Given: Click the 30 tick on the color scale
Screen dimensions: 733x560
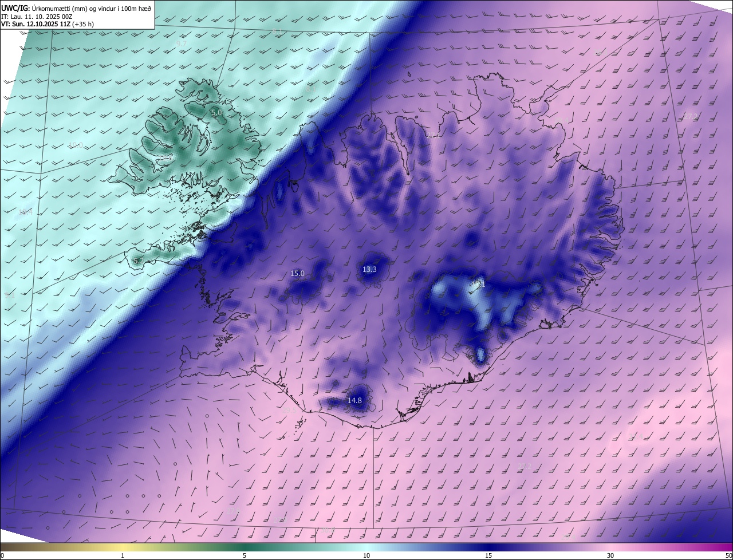Looking at the screenshot, I should (x=610, y=555).
